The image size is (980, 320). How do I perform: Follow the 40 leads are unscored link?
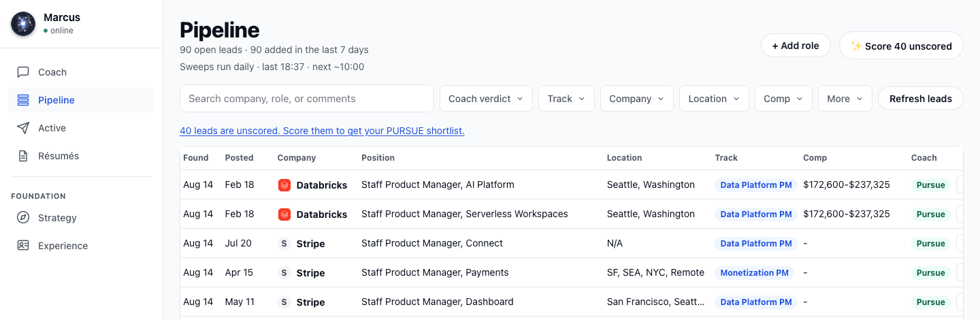point(322,131)
